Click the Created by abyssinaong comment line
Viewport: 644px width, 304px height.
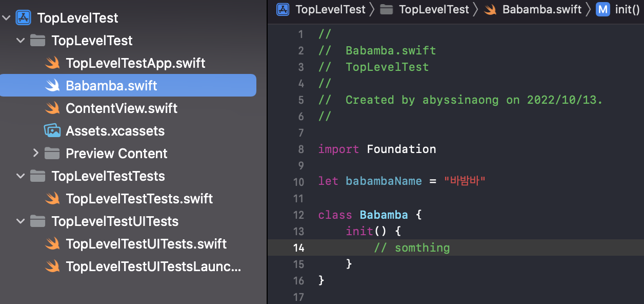(x=460, y=100)
